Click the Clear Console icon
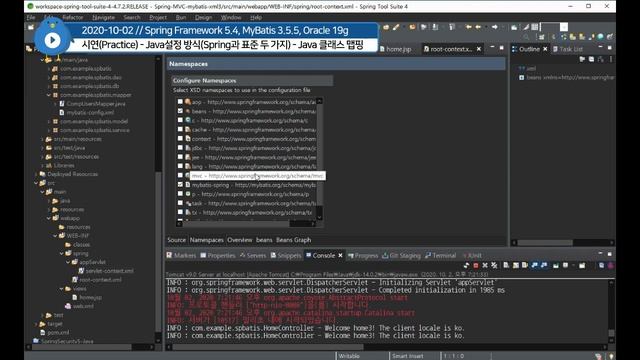The width and height of the screenshot is (640, 360). (506, 265)
